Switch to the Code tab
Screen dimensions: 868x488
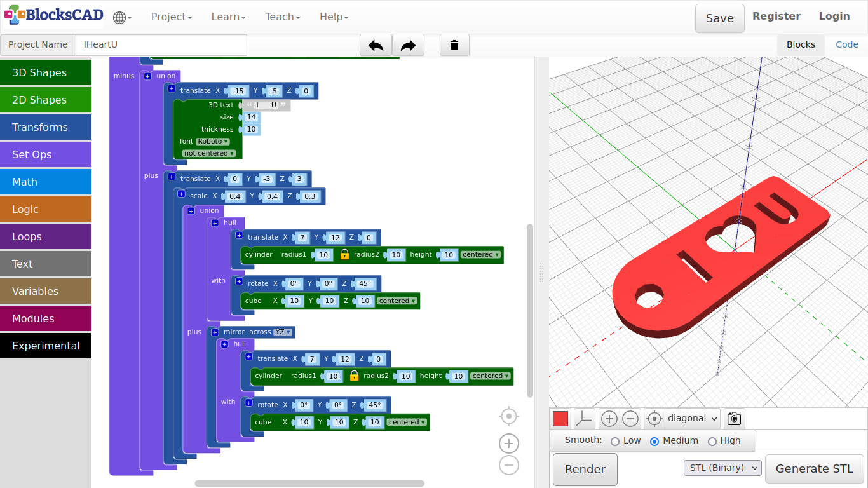point(846,44)
